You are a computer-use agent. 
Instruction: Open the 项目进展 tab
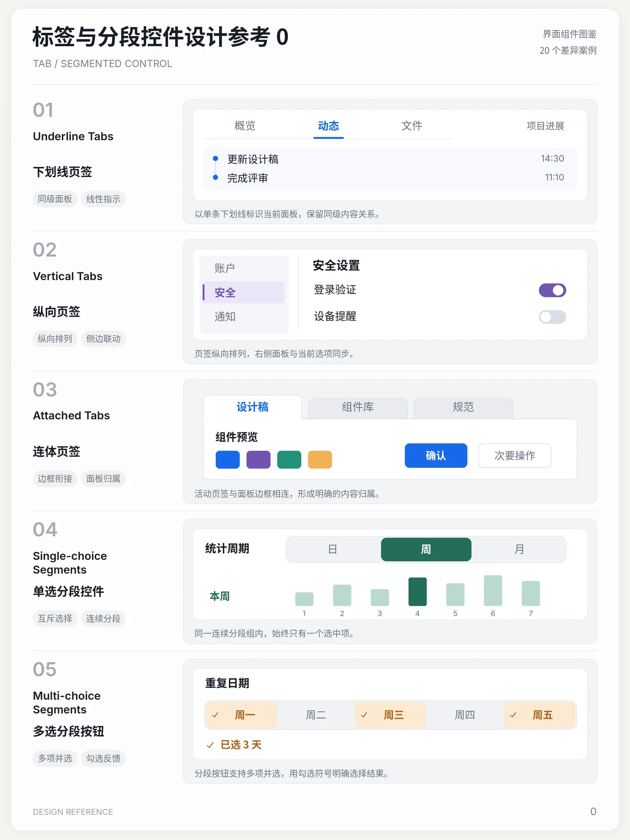(x=545, y=126)
